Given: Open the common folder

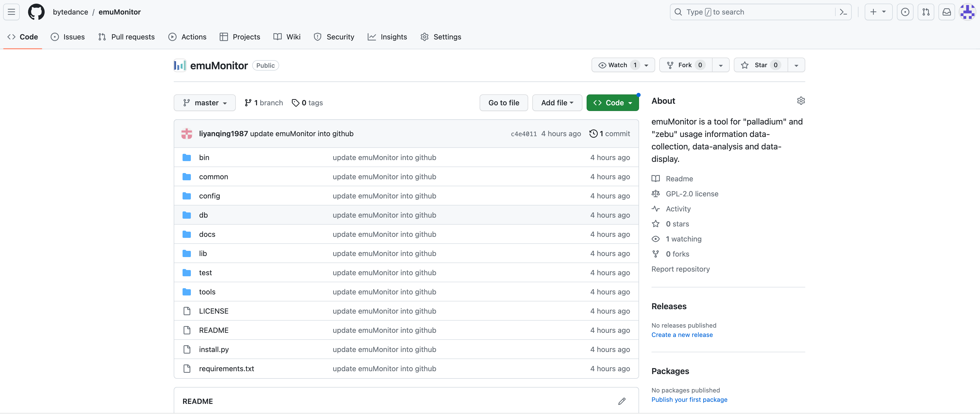Looking at the screenshot, I should pos(213,177).
